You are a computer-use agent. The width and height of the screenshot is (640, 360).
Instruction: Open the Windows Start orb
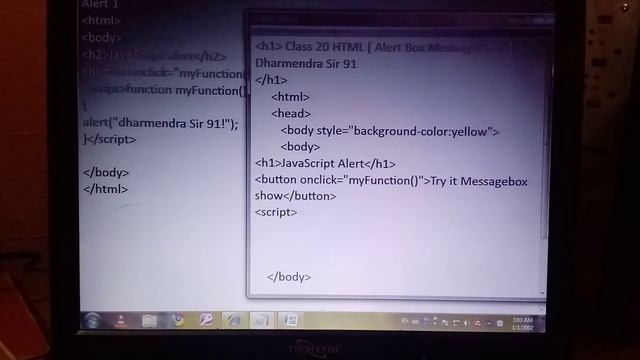[93, 320]
